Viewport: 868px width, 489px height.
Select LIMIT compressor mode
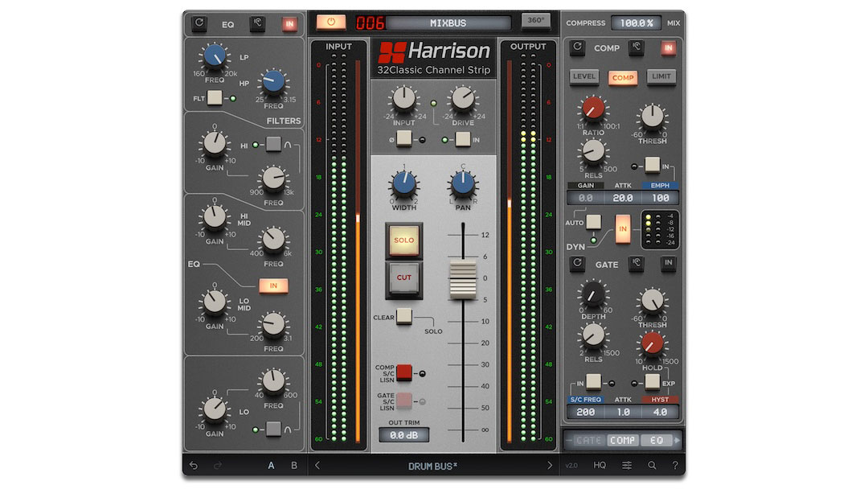(661, 76)
